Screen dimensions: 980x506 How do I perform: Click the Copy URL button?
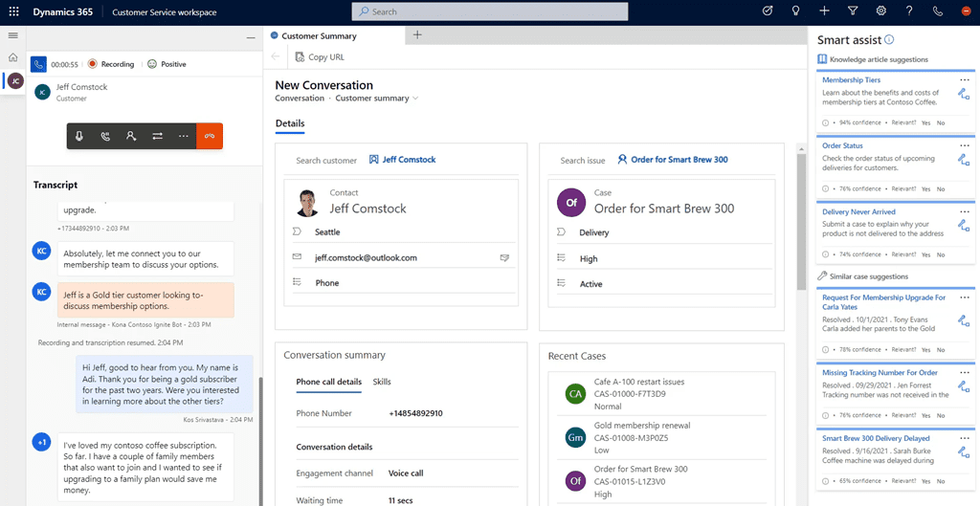point(320,57)
